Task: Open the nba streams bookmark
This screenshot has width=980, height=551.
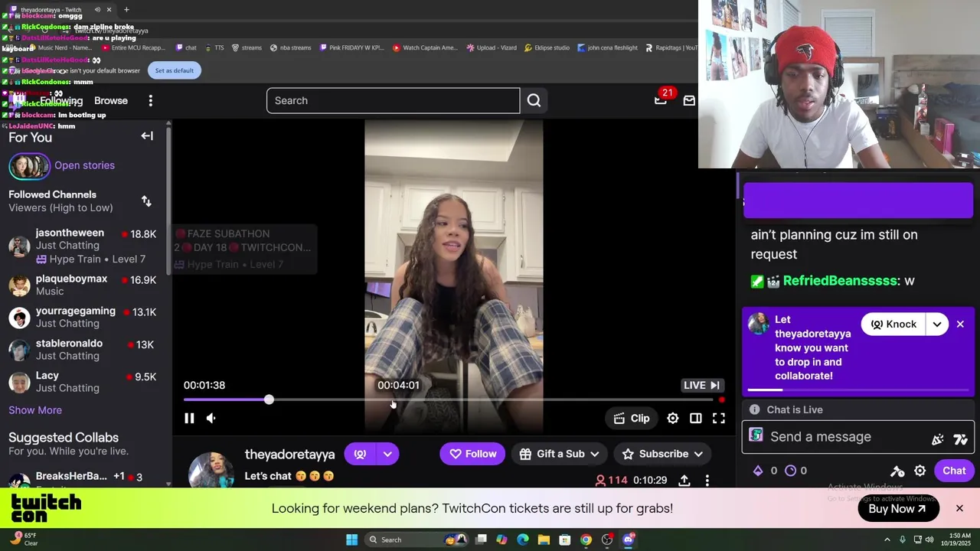Action: 290,47
